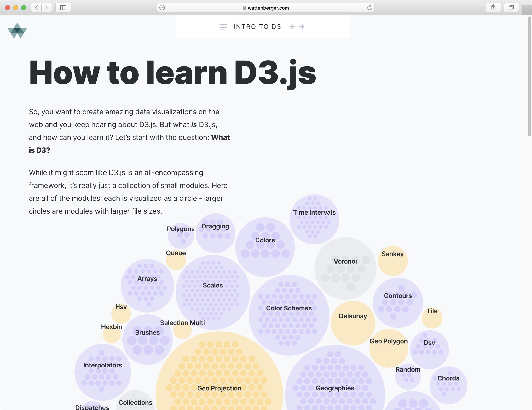532x410 pixels.
Task: Open the Sankey module circle
Action: tap(393, 261)
